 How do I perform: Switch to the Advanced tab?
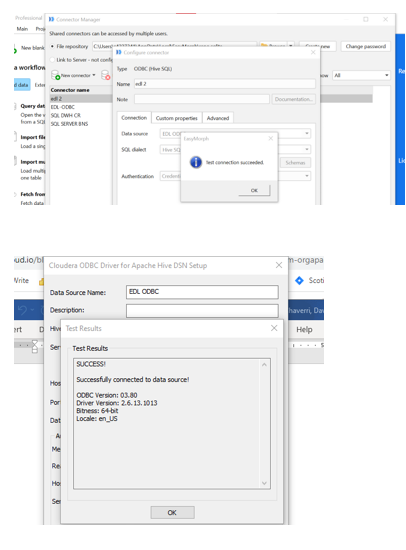[x=218, y=118]
